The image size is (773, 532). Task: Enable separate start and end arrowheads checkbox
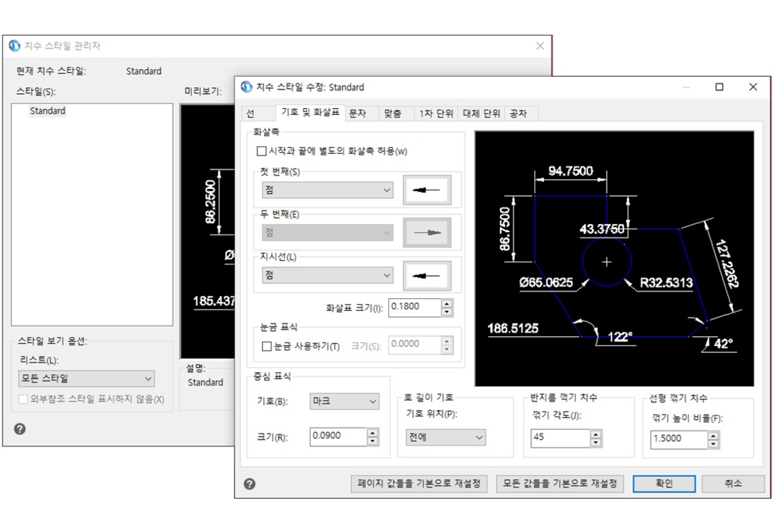click(x=261, y=151)
